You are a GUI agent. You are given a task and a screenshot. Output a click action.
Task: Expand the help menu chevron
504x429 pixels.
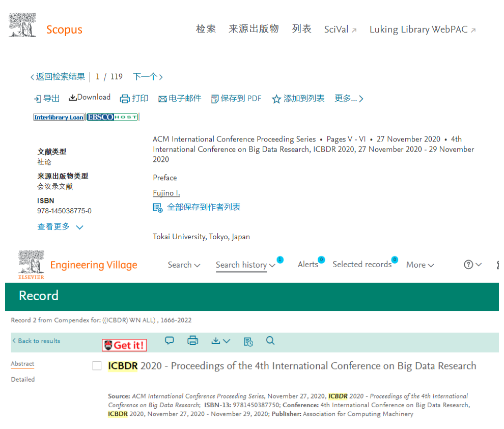pos(479,265)
